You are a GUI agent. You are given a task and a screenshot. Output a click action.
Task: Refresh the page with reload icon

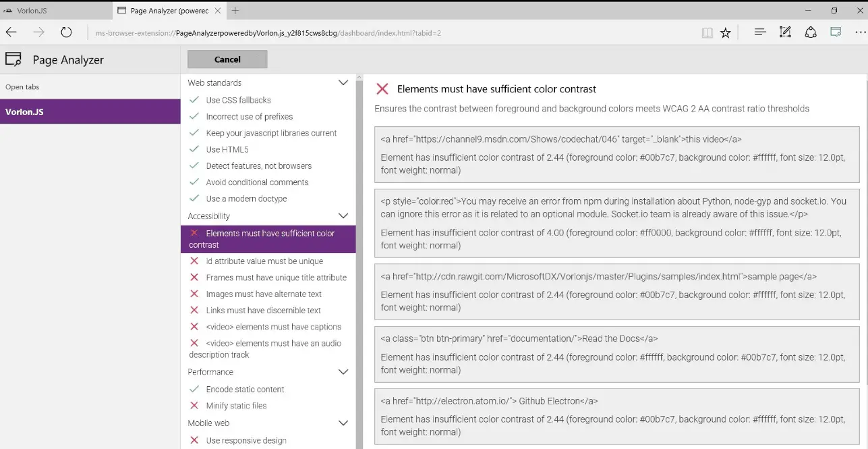tap(66, 32)
